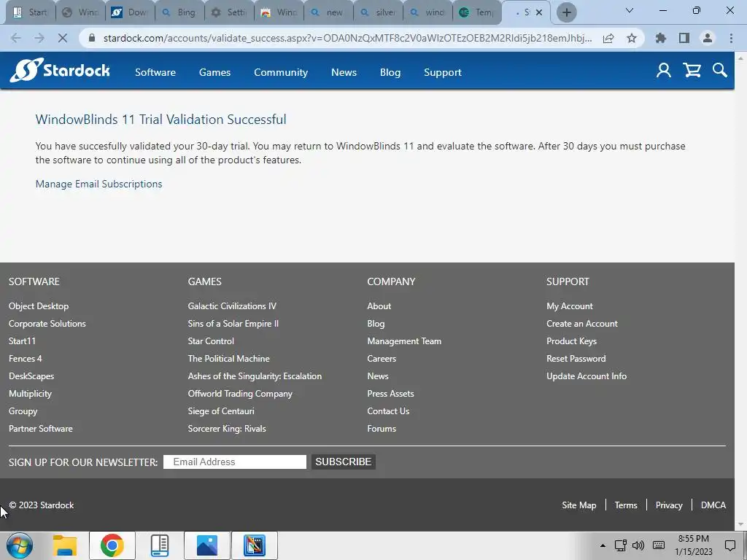
Task: Click Manage Email Subscriptions link
Action: pos(98,184)
